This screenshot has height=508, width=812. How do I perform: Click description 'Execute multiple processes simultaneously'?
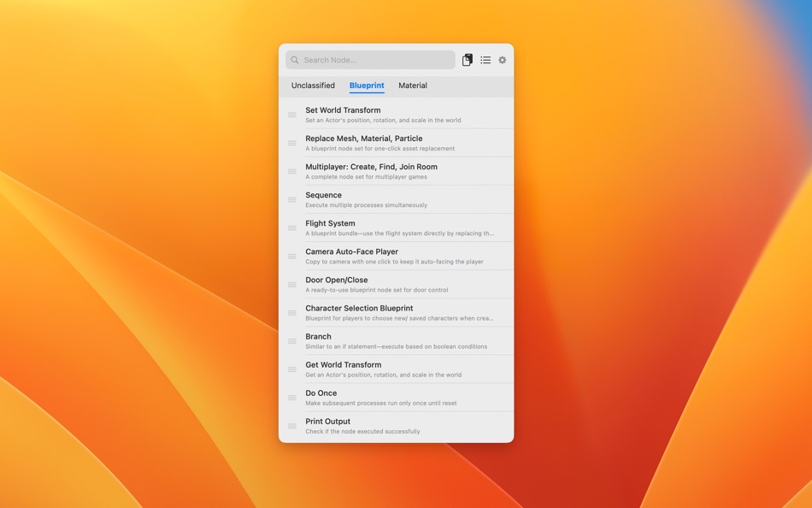click(x=366, y=205)
